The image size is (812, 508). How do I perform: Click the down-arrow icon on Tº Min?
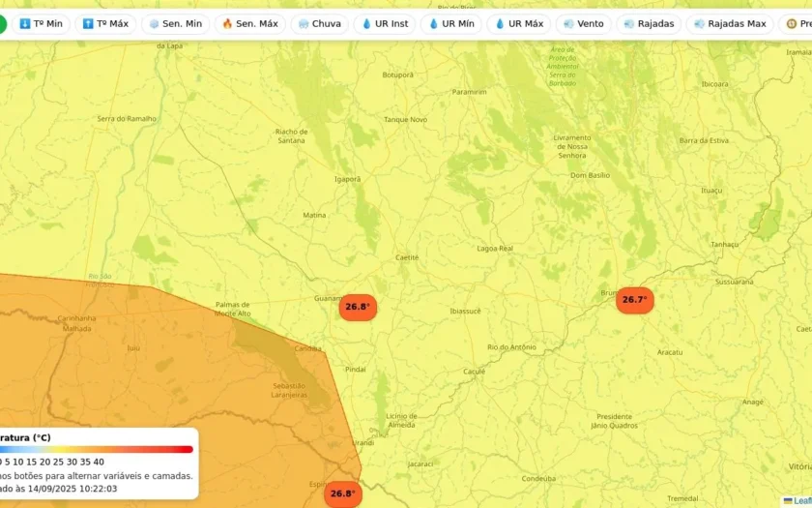point(25,24)
